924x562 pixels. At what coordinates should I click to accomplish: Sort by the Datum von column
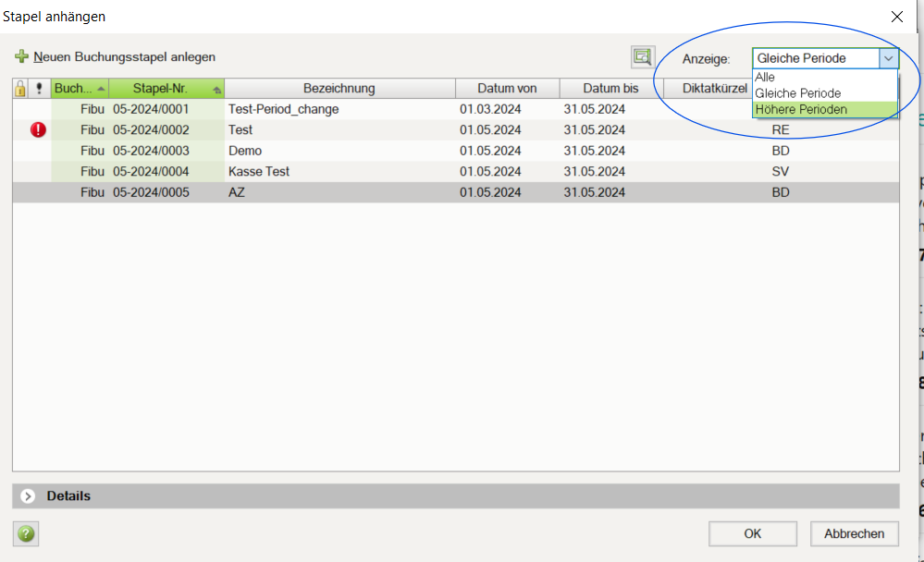click(x=507, y=89)
